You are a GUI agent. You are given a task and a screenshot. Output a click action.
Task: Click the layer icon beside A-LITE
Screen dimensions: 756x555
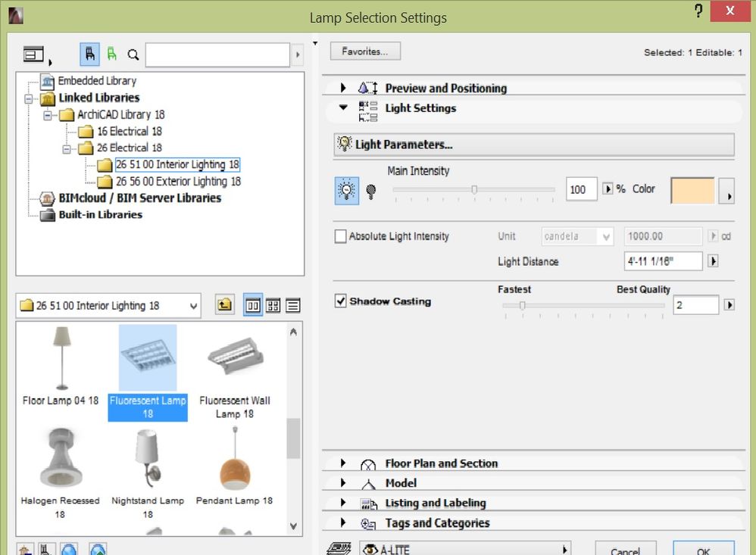339,549
